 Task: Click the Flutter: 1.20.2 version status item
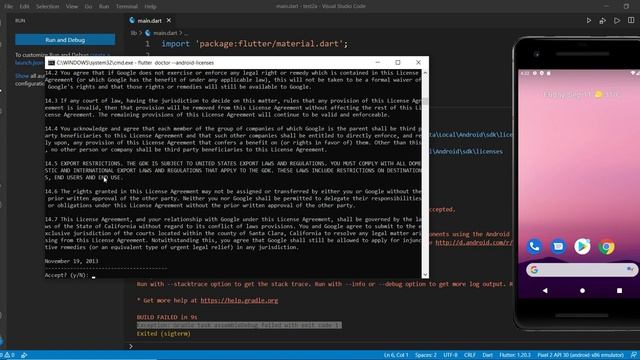point(515,355)
